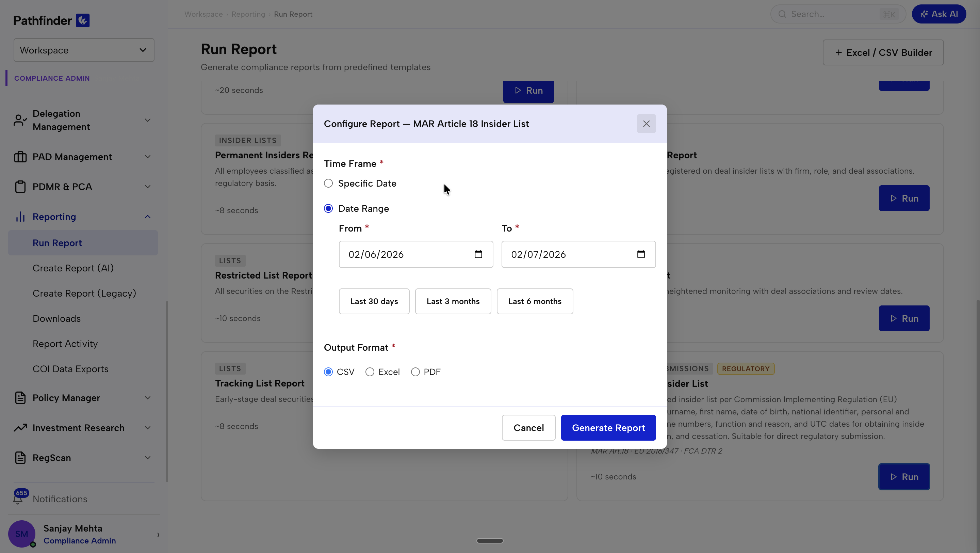The height and width of the screenshot is (553, 980).
Task: Open the From date calendar picker icon
Action: pos(478,254)
